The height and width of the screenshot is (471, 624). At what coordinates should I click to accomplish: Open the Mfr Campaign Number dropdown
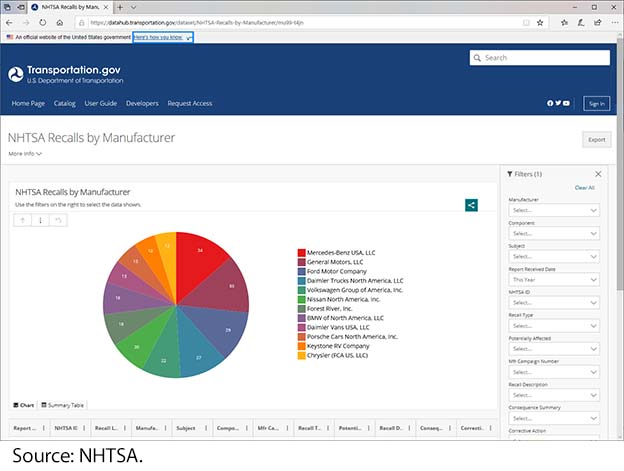554,372
